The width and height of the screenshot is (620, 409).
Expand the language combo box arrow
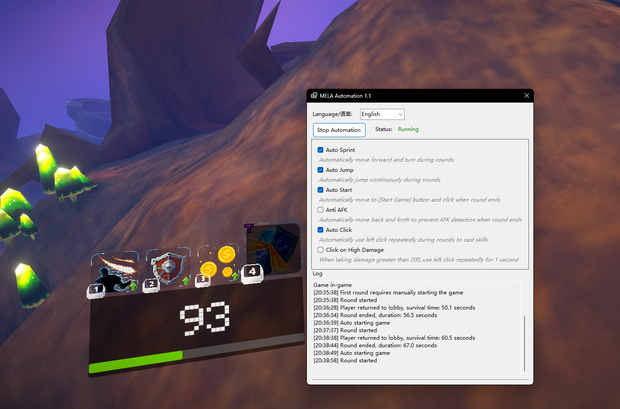(400, 115)
